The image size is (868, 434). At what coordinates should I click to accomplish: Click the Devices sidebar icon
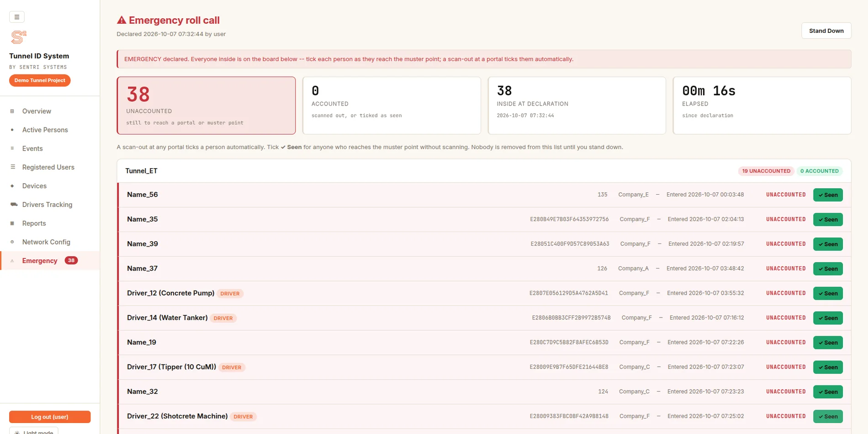click(x=12, y=186)
